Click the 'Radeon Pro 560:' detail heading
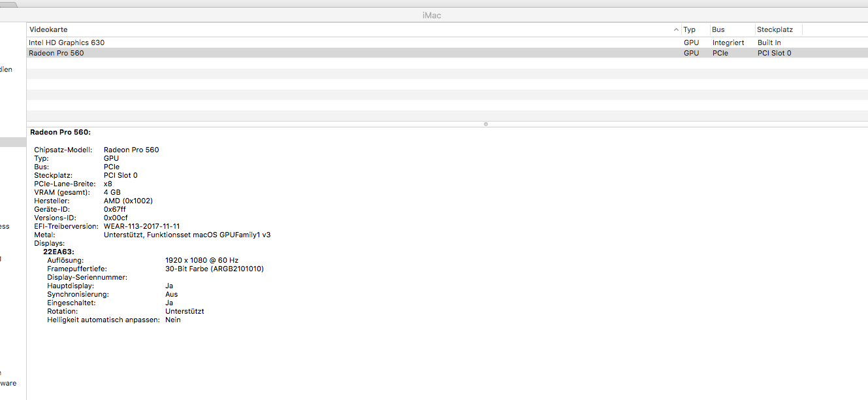868x400 pixels. [60, 132]
